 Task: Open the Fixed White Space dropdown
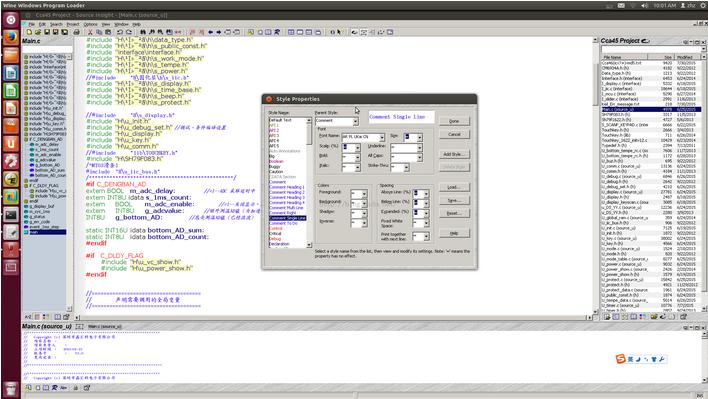click(426, 223)
